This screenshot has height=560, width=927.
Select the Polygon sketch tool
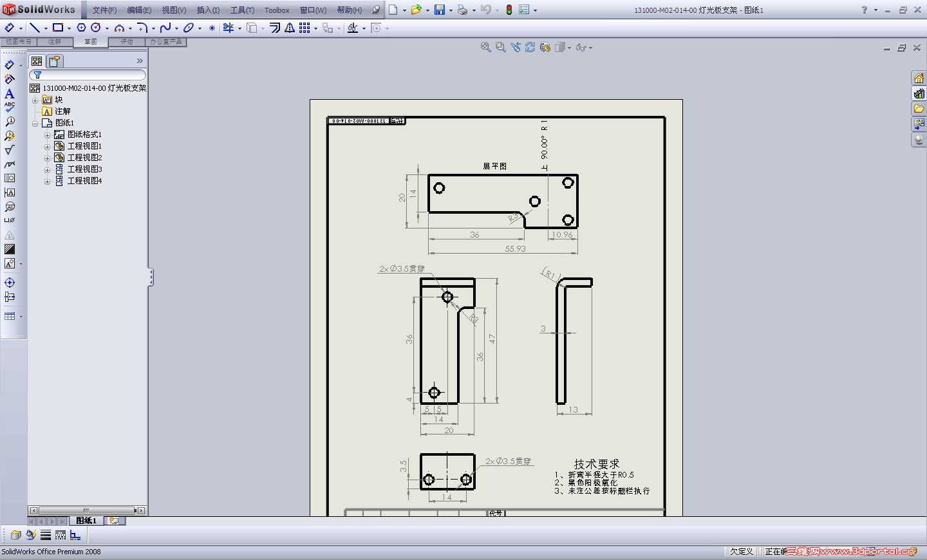(x=81, y=28)
